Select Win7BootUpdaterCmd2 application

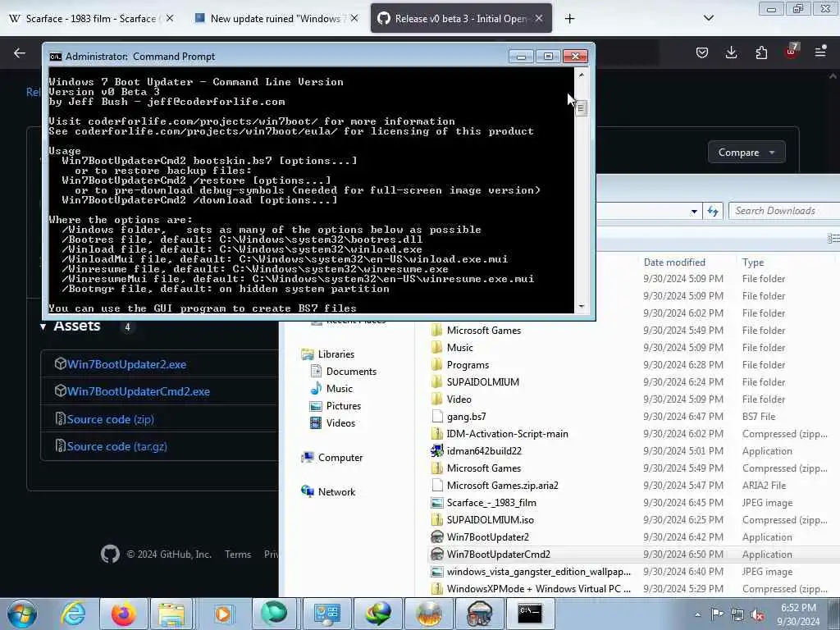click(498, 555)
